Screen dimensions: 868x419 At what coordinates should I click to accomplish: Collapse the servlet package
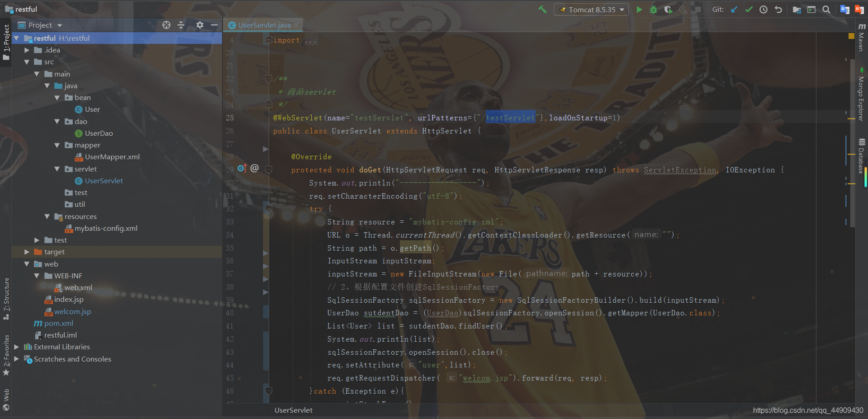[x=57, y=169]
